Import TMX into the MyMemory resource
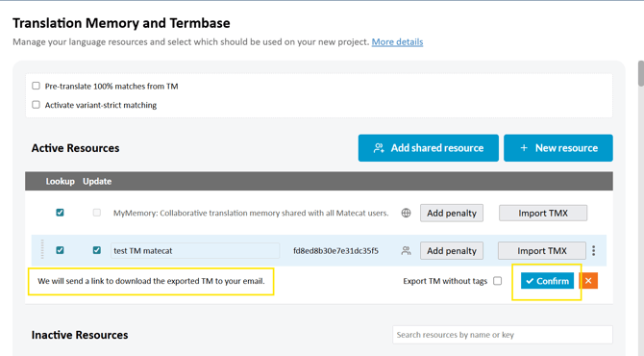Image resolution: width=644 pixels, height=356 pixels. pyautogui.click(x=543, y=213)
